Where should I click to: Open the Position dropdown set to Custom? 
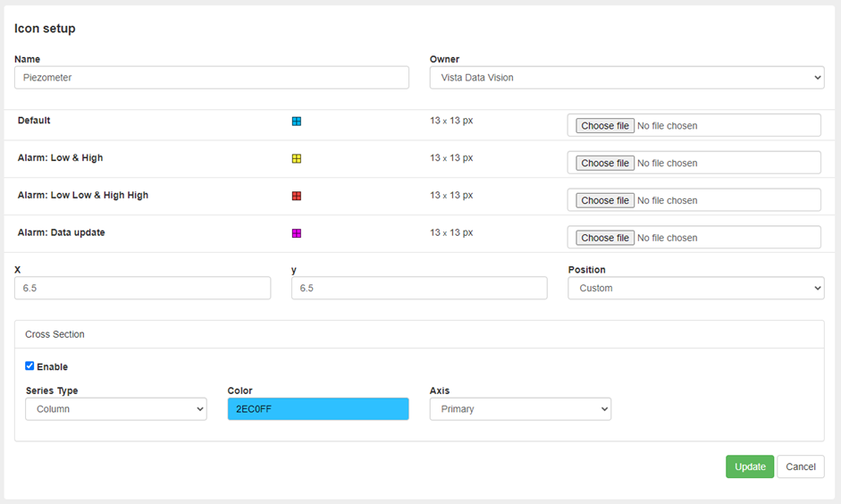[x=695, y=288]
